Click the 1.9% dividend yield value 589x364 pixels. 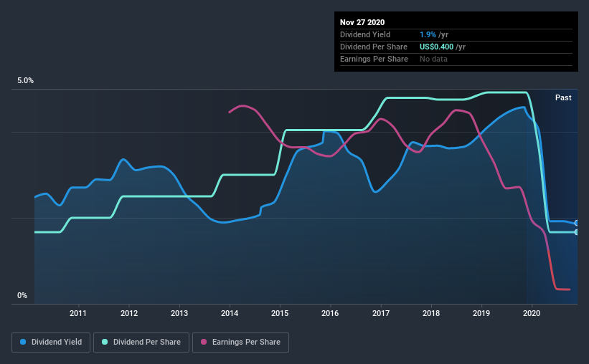click(x=428, y=34)
